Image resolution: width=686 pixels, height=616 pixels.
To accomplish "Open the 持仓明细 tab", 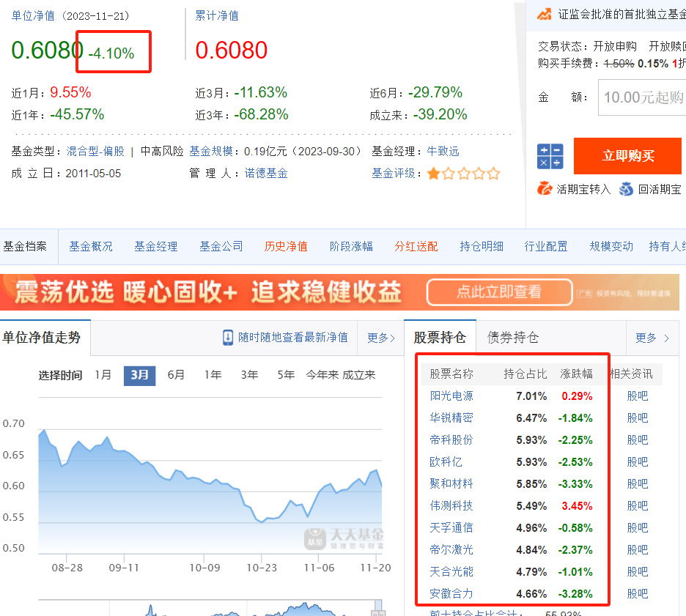I will click(x=482, y=247).
